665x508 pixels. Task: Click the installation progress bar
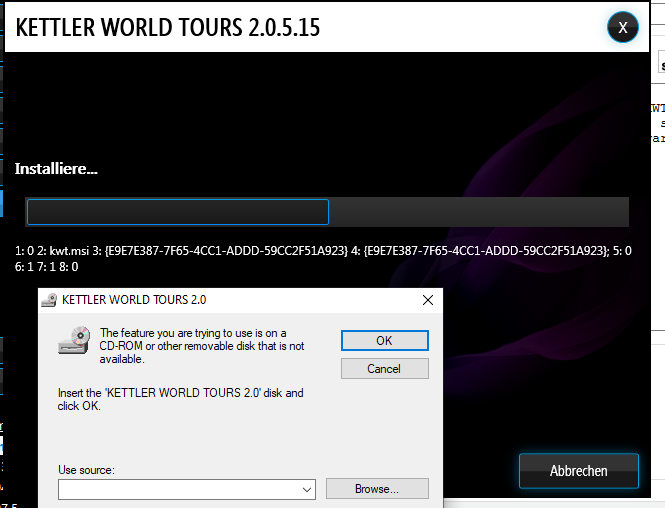[x=327, y=212]
